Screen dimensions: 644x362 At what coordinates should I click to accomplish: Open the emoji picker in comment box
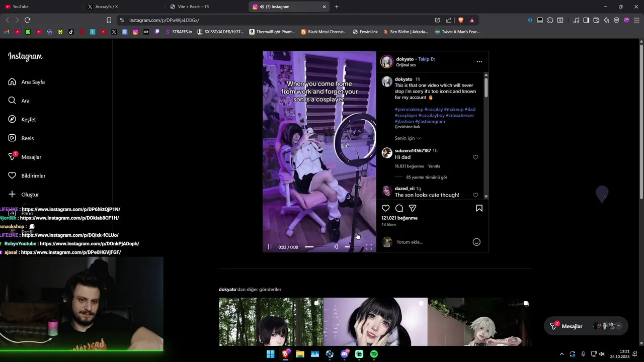[x=476, y=242]
